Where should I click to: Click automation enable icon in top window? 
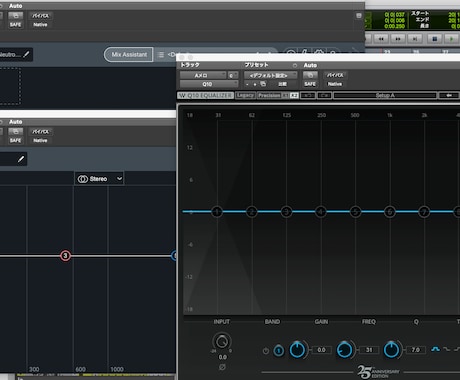point(15,16)
